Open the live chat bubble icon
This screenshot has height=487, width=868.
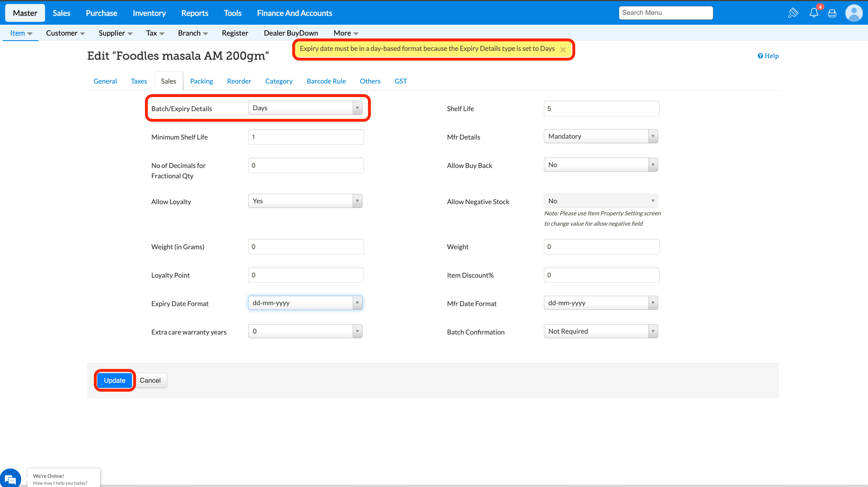click(10, 479)
